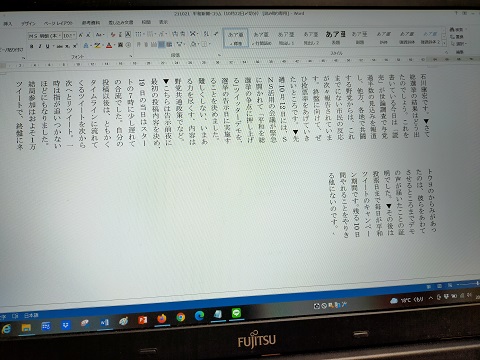This screenshot has width=480, height=360.
Task: Click the red font color A icon
Action: pos(109,45)
